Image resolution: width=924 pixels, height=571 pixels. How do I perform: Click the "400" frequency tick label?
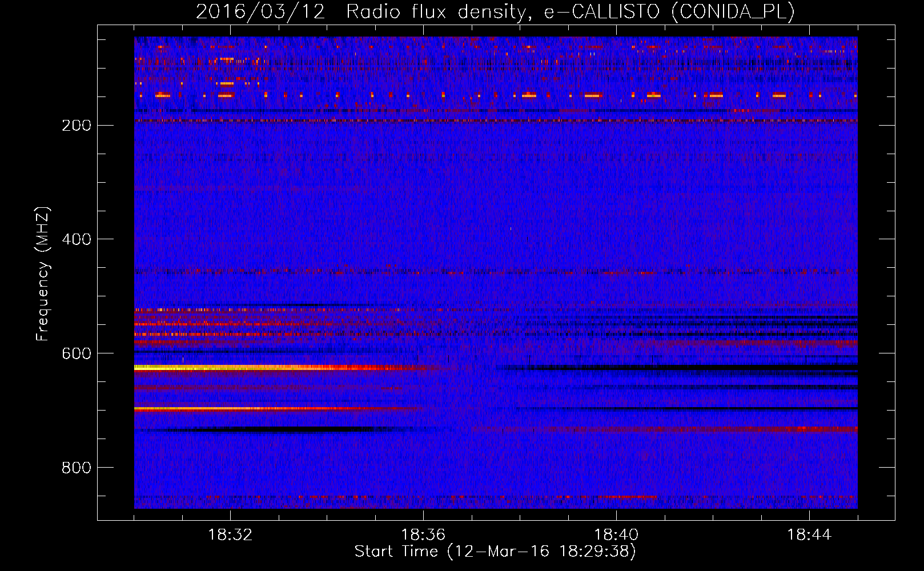pyautogui.click(x=76, y=239)
